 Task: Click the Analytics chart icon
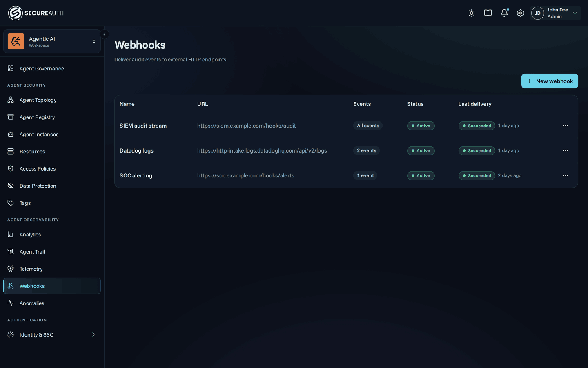[11, 234]
